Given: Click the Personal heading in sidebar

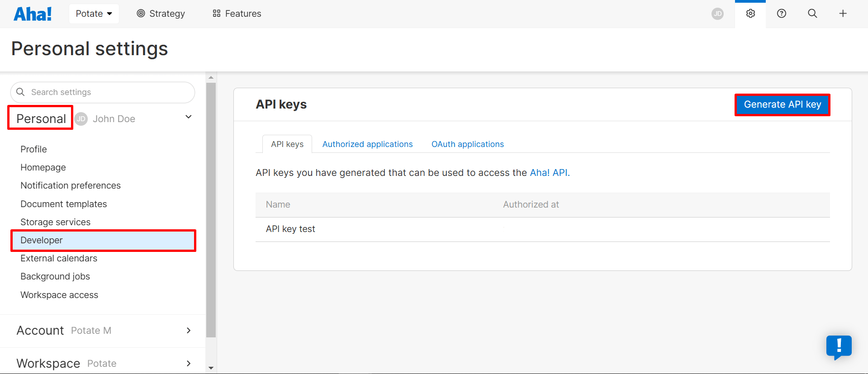Looking at the screenshot, I should (x=41, y=118).
